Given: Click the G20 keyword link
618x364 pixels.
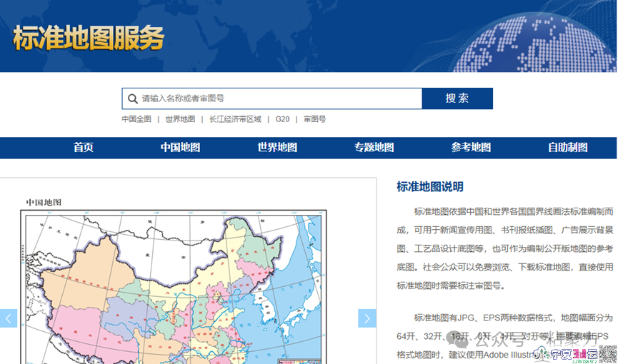Looking at the screenshot, I should 283,119.
